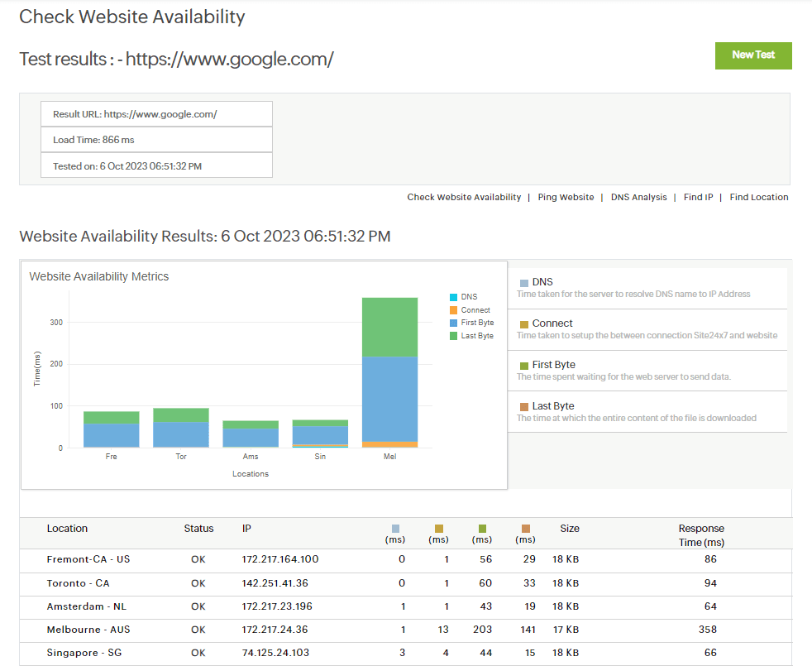
Task: Click the 203 First Byte value for Melbourne
Action: (x=482, y=630)
